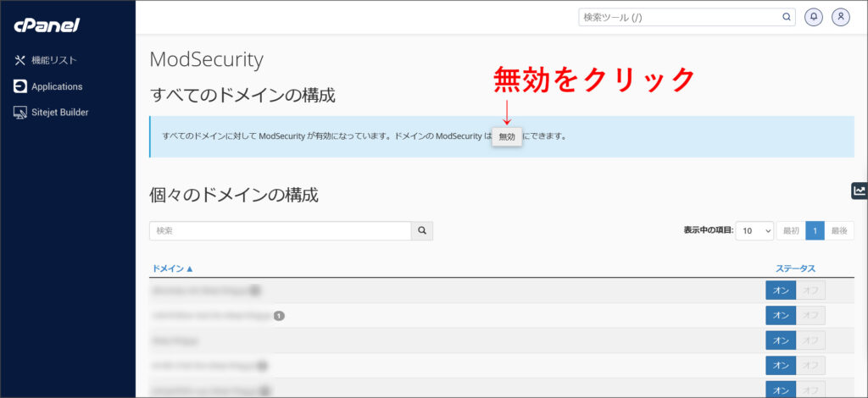Open the Applications sidebar icon
This screenshot has height=398, width=868.
20,86
